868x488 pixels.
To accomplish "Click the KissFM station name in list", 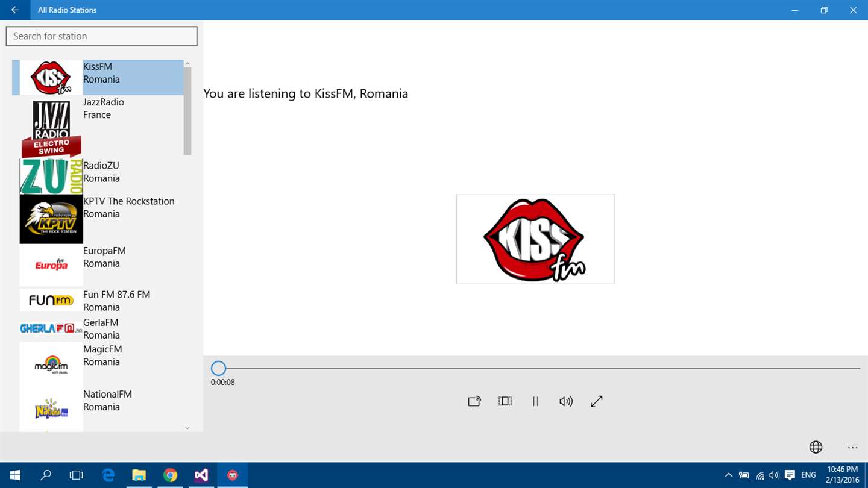I will (98, 66).
